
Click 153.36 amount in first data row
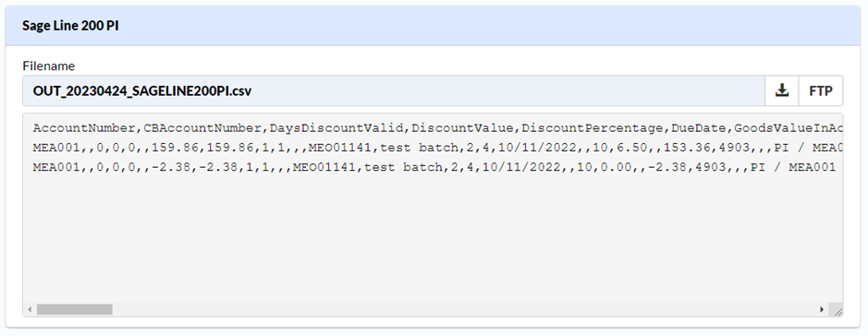687,148
